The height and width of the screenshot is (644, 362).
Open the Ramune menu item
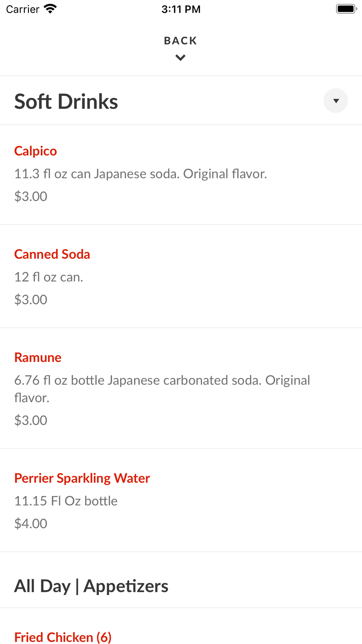click(x=38, y=357)
